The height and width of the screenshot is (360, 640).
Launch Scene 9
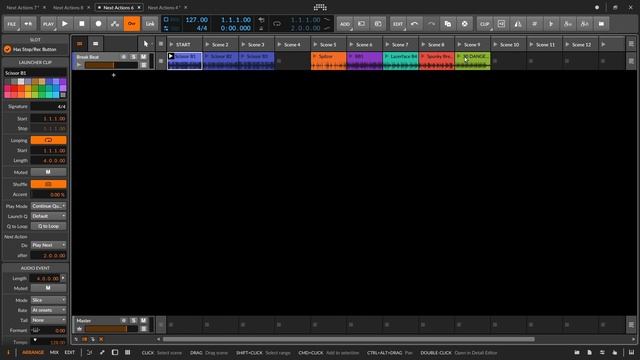coord(459,44)
